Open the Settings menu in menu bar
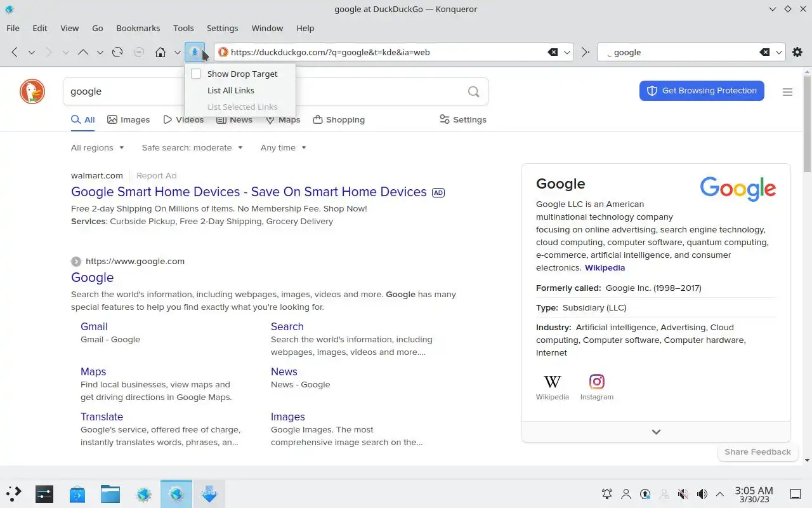 point(222,28)
